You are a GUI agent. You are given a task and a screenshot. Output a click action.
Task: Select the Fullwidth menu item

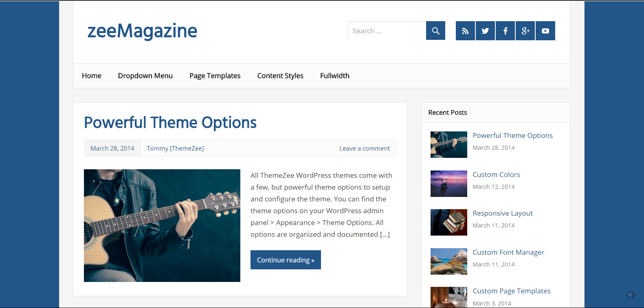335,76
